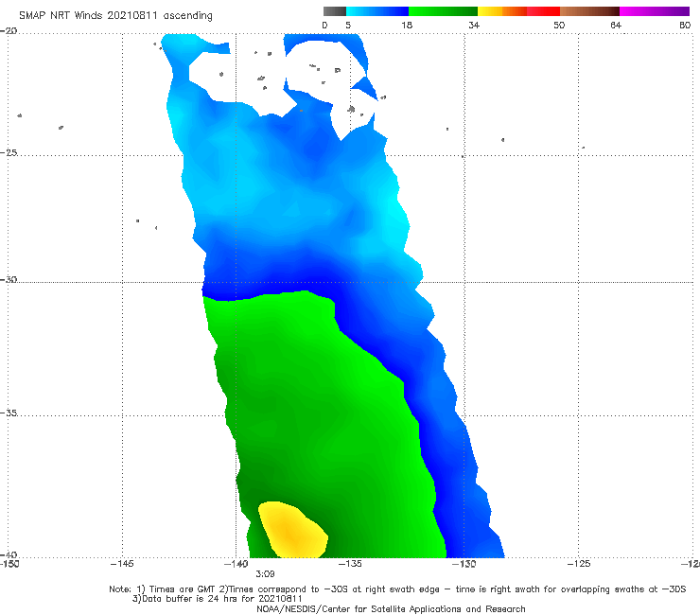
Task: Click the longitude label '-135'
Action: [350, 564]
